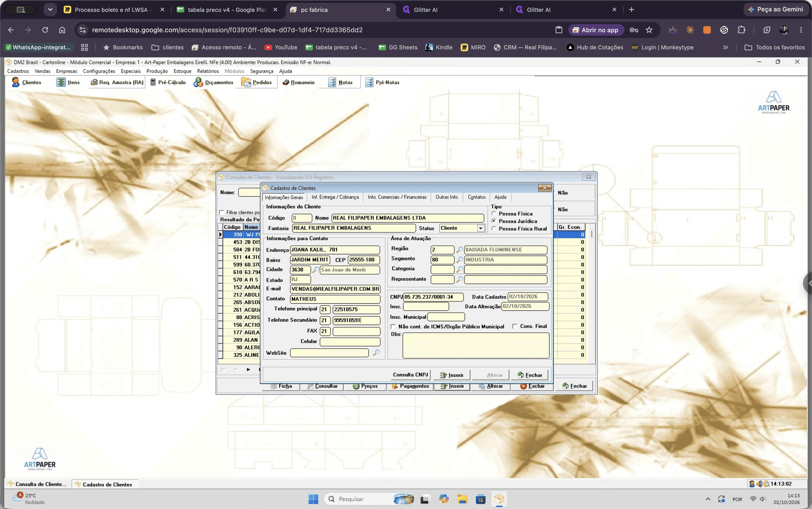Open the Pré-Cálculo calculator tool
Screen dimensions: 812x509
point(168,82)
